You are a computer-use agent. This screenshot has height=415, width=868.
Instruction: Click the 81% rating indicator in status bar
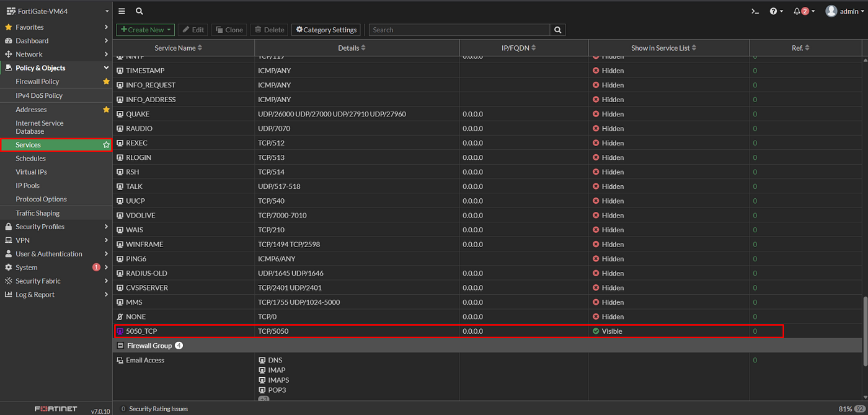pos(845,409)
